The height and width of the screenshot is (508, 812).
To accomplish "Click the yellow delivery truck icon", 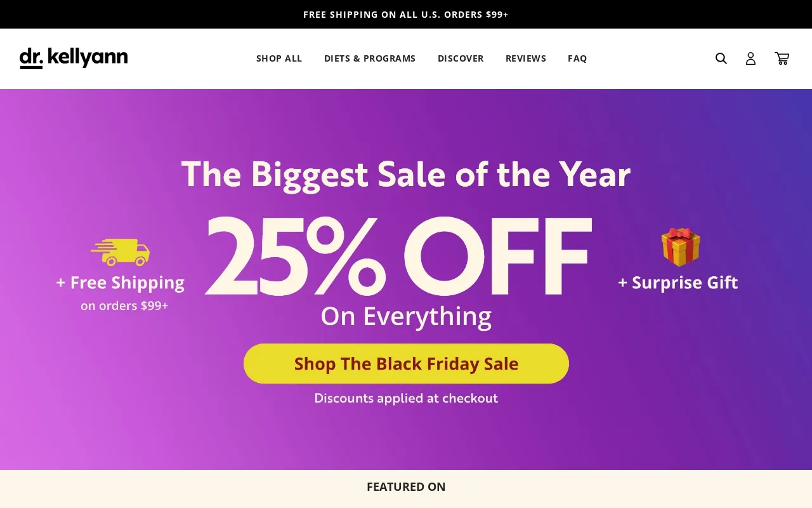I will tap(121, 252).
